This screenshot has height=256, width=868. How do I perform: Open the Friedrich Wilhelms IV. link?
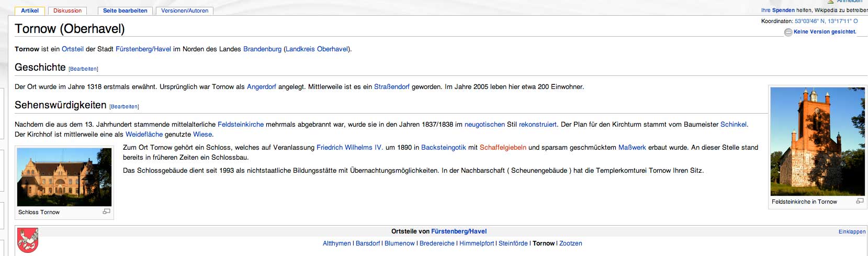click(350, 148)
